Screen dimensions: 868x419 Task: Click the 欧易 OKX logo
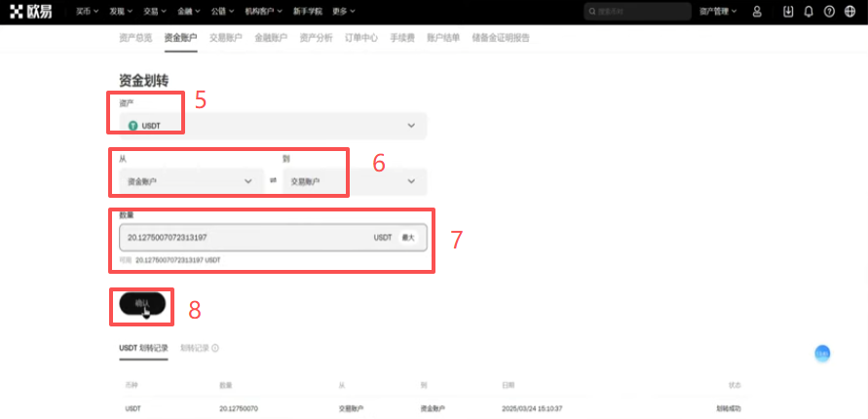click(31, 11)
